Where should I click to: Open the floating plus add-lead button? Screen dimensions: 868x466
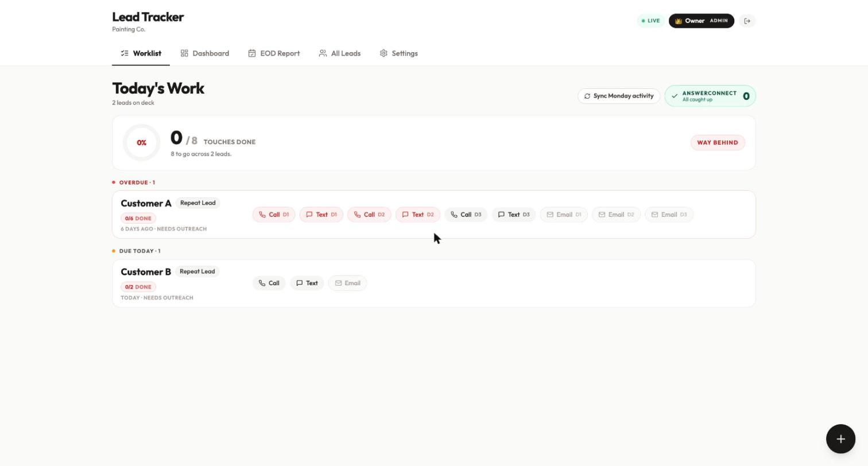[840, 439]
